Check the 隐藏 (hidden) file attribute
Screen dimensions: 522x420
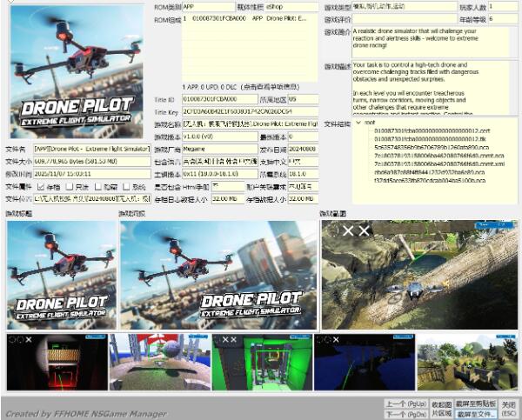[x=97, y=187]
